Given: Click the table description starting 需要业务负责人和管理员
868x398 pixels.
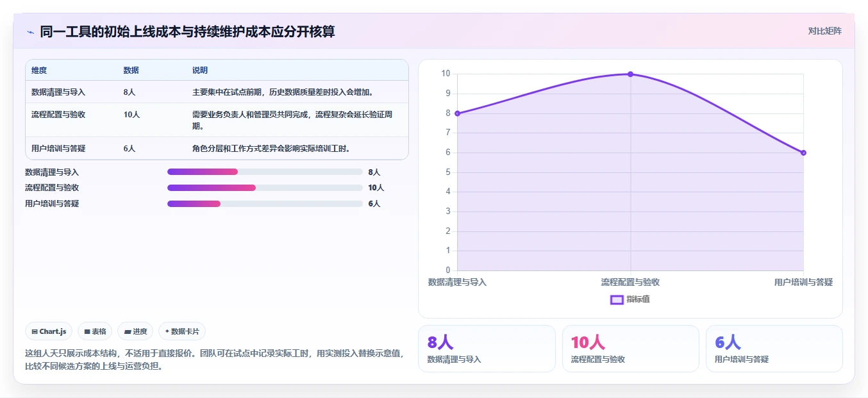Looking at the screenshot, I should (x=292, y=120).
